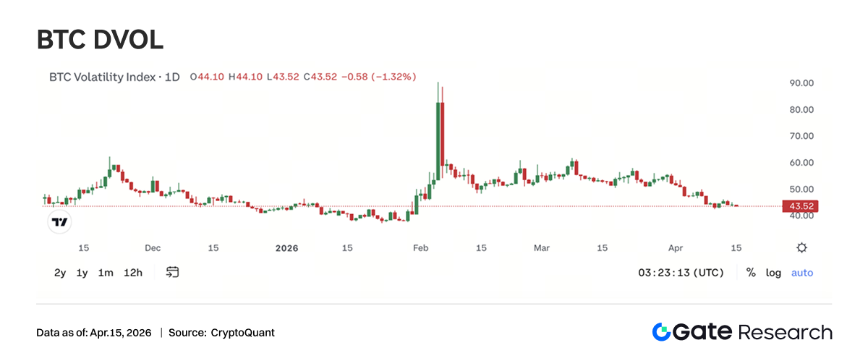Click the TradingView logo on the chart
The image size is (868, 361).
(60, 223)
